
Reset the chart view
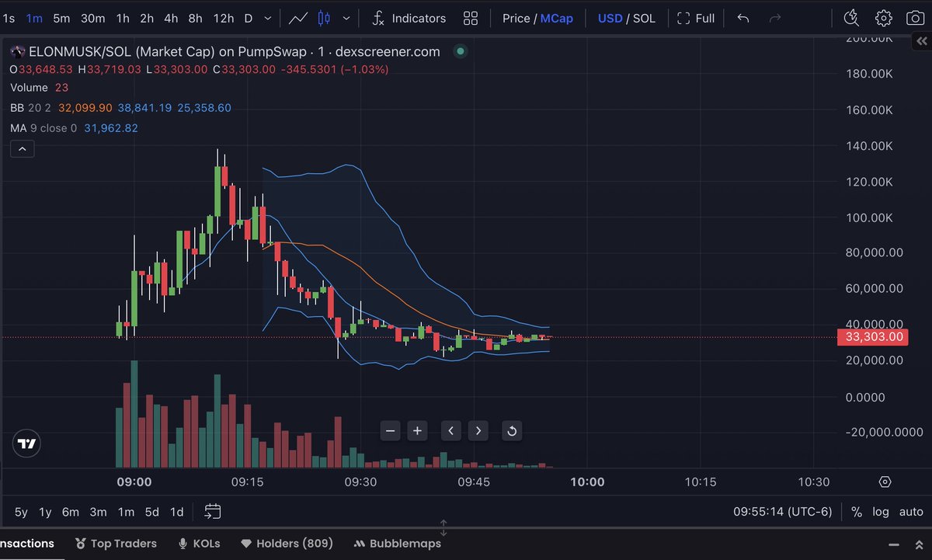coord(511,430)
